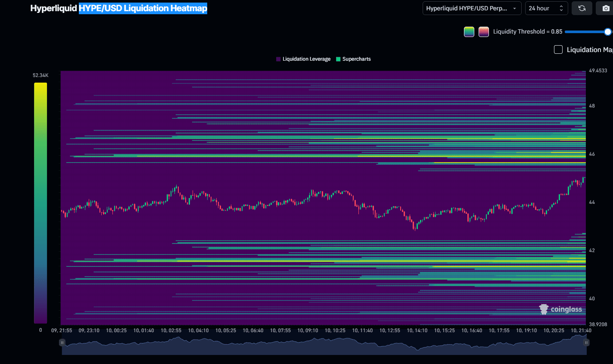613x364 pixels.
Task: Click the right range handle of time navigator
Action: tap(586, 342)
